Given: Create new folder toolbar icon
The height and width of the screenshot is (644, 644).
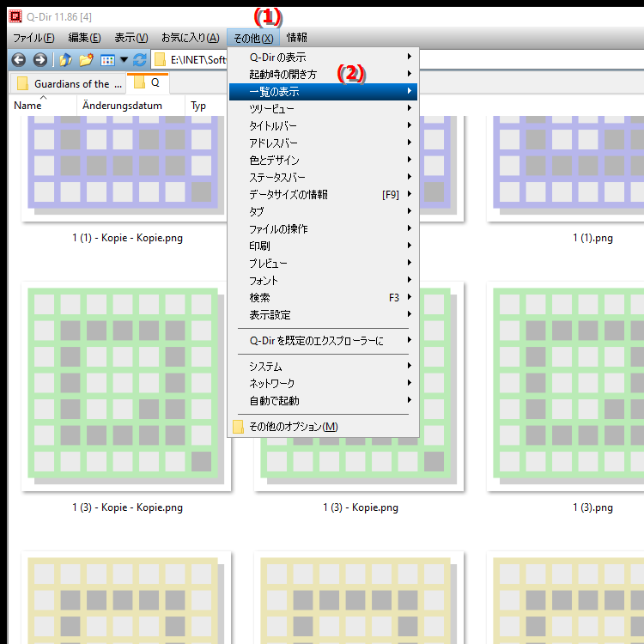Looking at the screenshot, I should click(x=86, y=60).
